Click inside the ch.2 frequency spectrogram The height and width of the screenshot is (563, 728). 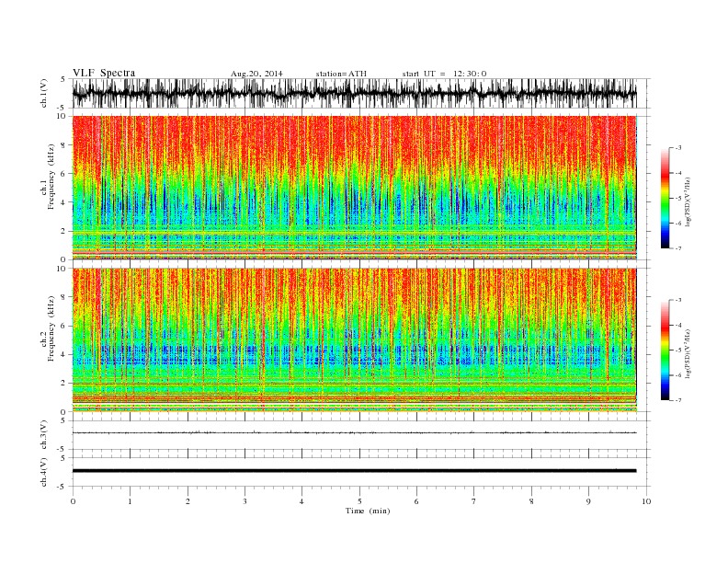click(x=354, y=340)
